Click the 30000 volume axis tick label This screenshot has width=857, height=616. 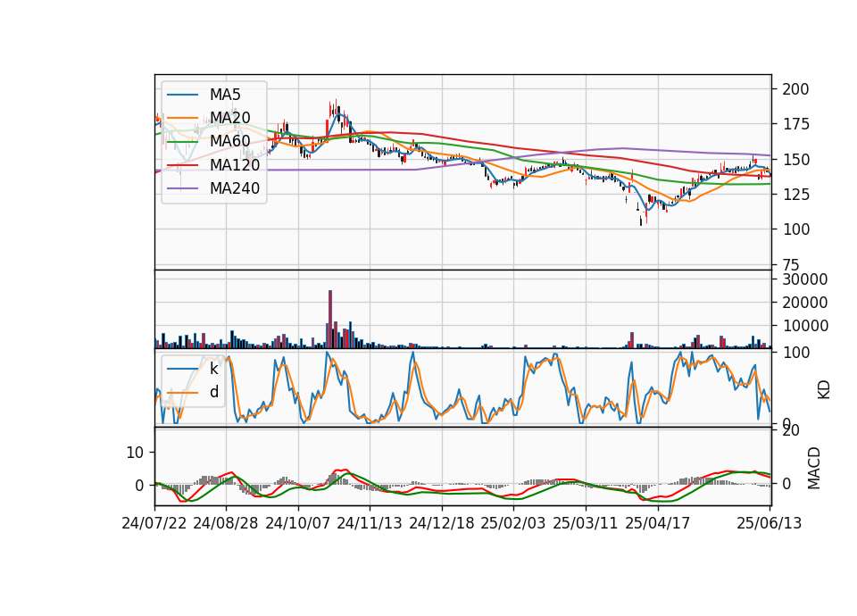tap(804, 279)
